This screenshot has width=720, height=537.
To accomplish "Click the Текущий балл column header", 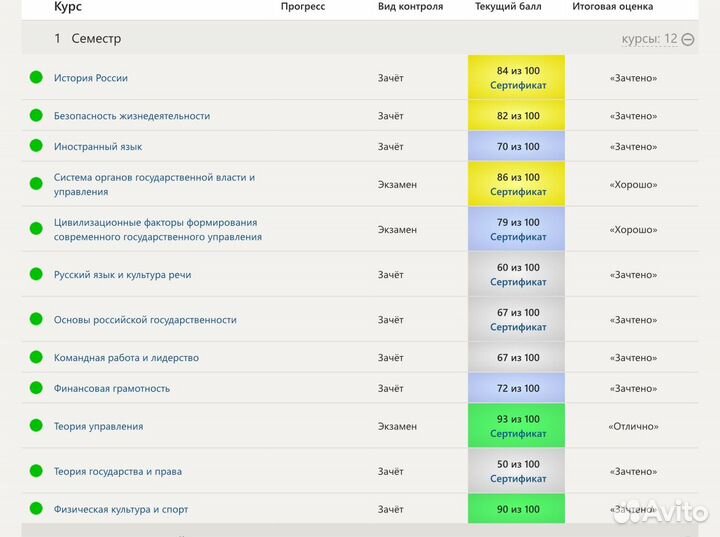I will coord(509,6).
